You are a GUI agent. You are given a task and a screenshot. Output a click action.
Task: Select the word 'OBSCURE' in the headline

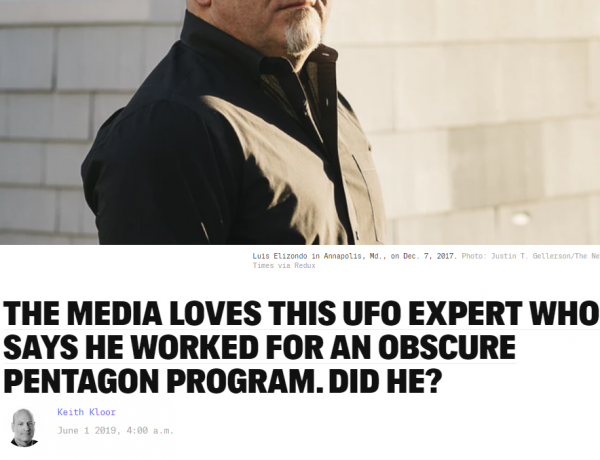coord(447,347)
